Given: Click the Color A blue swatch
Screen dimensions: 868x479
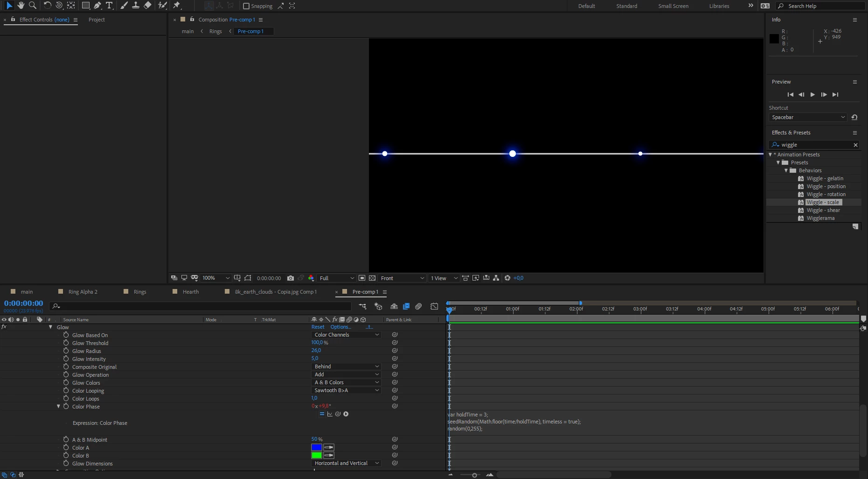Looking at the screenshot, I should 317,447.
